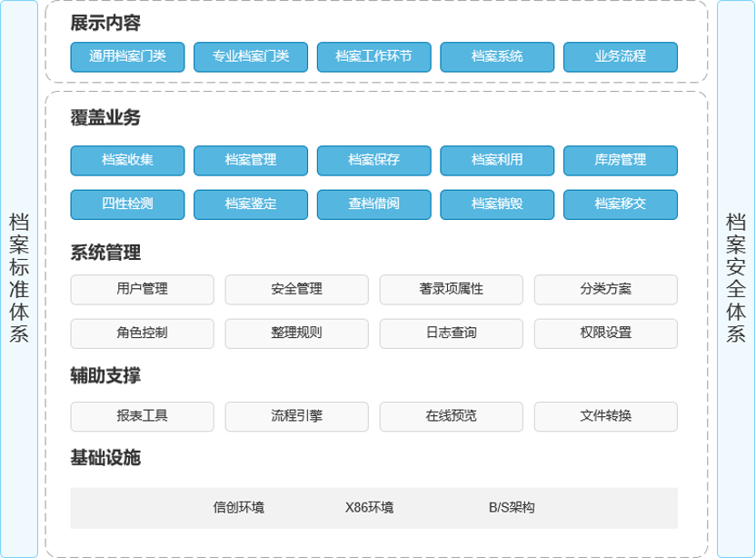Screen dimensions: 756x558
Task: Select 查档借阅 button
Action: [373, 204]
